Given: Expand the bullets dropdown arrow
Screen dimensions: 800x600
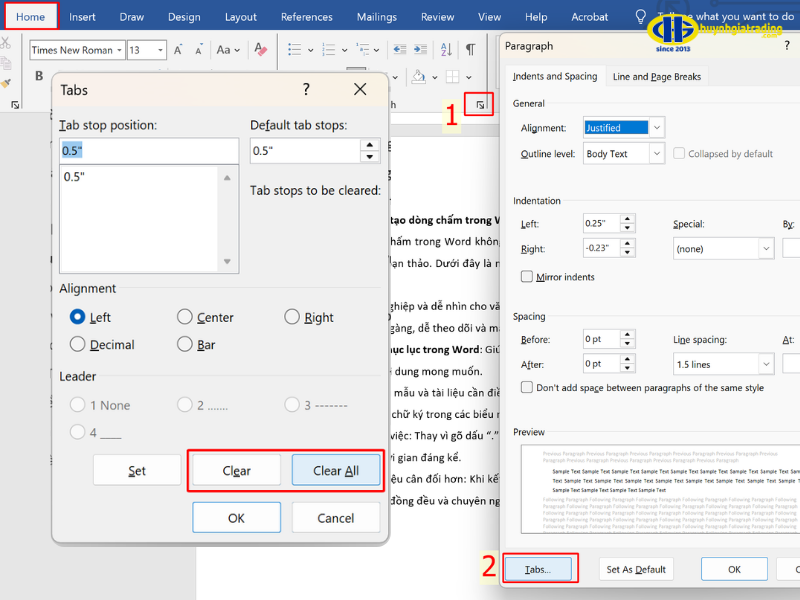Looking at the screenshot, I should pos(310,50).
